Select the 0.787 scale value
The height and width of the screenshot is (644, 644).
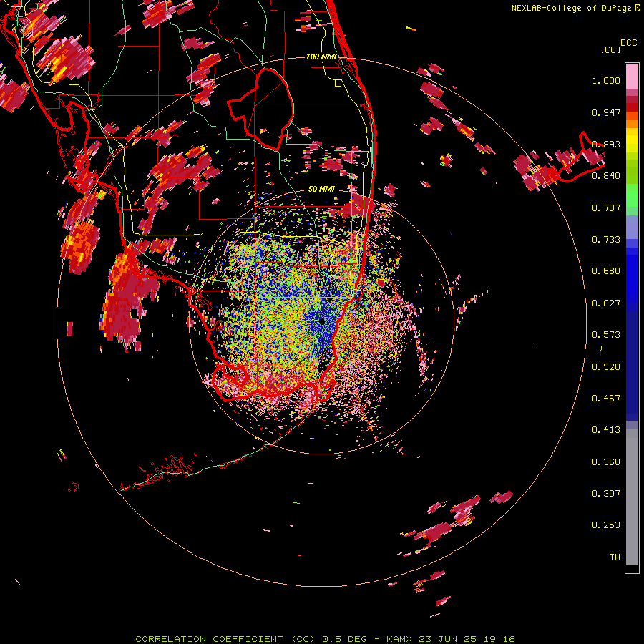point(606,208)
